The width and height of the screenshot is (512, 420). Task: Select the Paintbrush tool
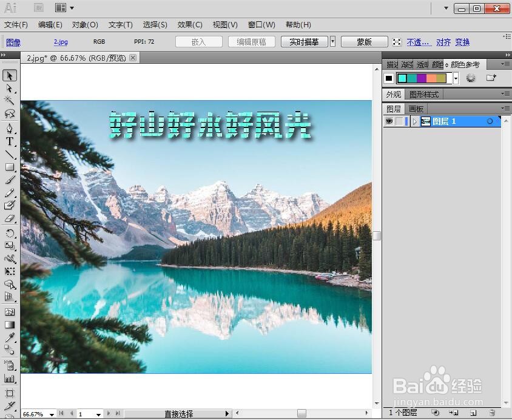click(x=10, y=178)
